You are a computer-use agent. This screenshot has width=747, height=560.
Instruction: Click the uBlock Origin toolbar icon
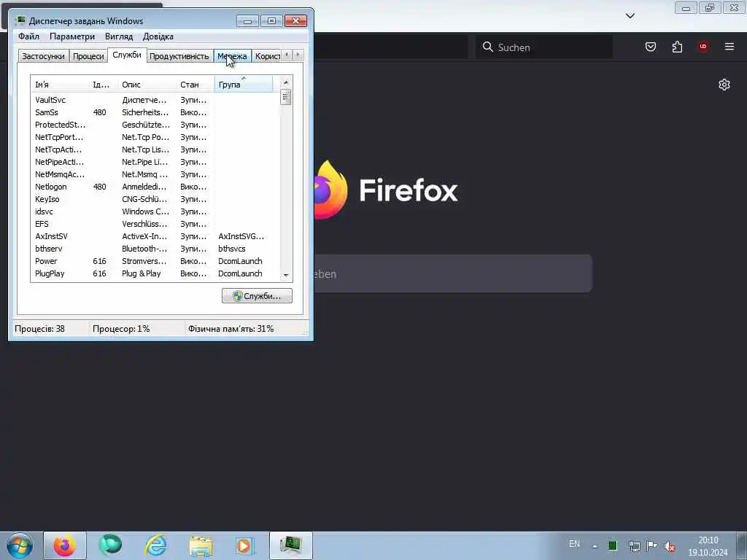point(703,47)
